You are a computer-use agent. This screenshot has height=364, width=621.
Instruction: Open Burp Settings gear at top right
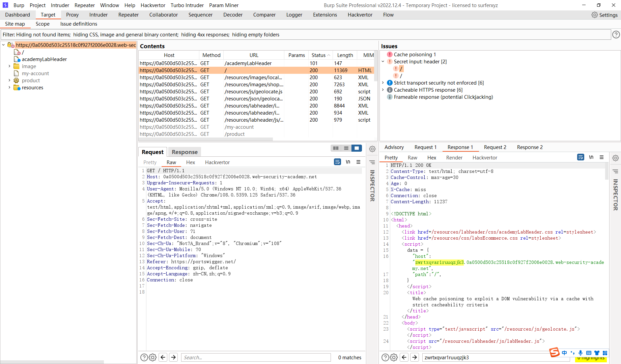[x=594, y=15]
